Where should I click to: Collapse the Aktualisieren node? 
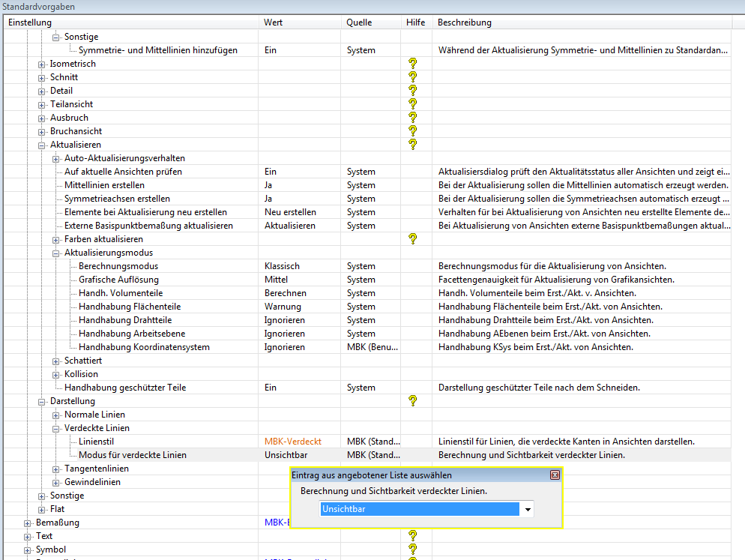click(x=42, y=145)
